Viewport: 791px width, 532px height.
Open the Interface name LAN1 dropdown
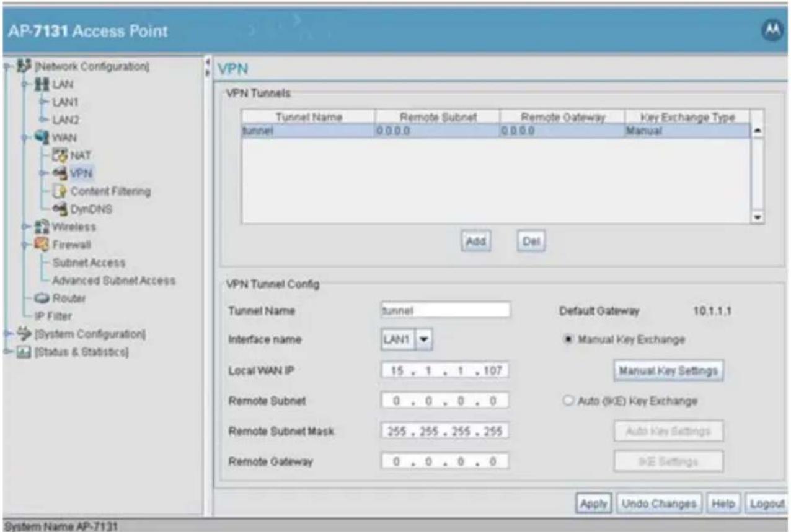[425, 339]
